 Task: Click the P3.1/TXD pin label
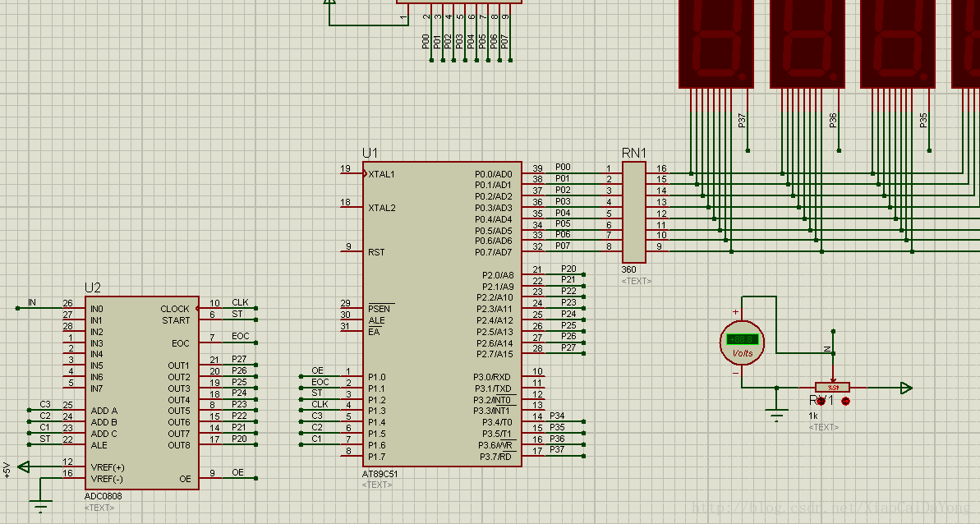(x=493, y=388)
